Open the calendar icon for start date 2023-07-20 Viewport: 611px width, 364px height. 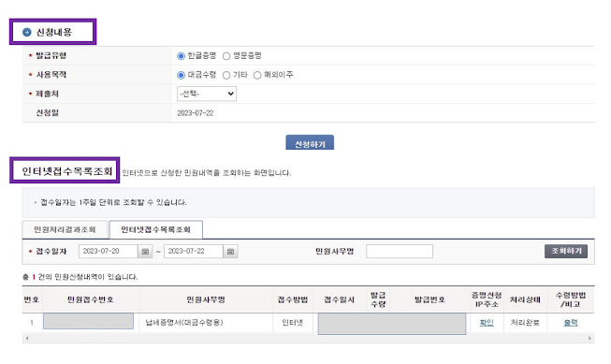pos(145,252)
